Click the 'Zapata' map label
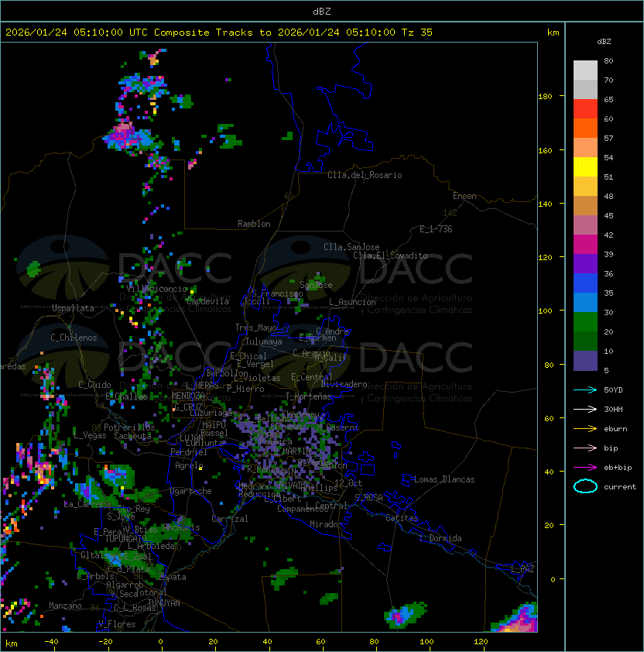Image resolution: width=644 pixels, height=652 pixels. click(172, 577)
